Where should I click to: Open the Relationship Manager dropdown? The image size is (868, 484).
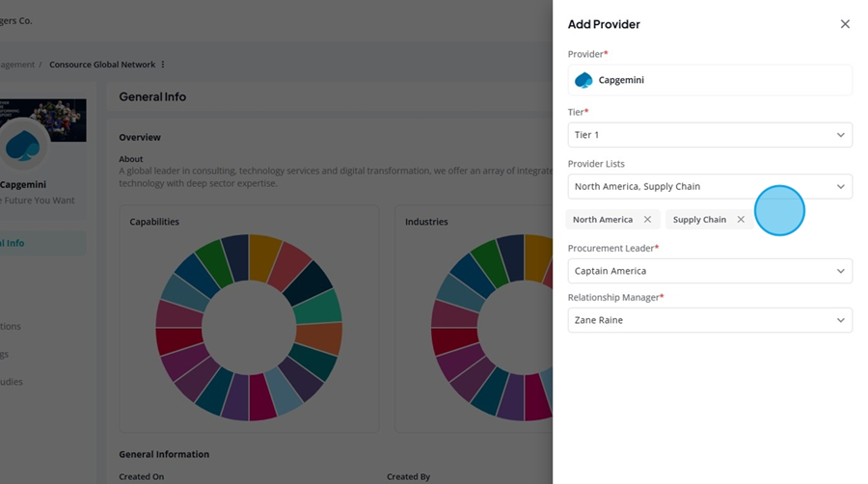(x=710, y=320)
